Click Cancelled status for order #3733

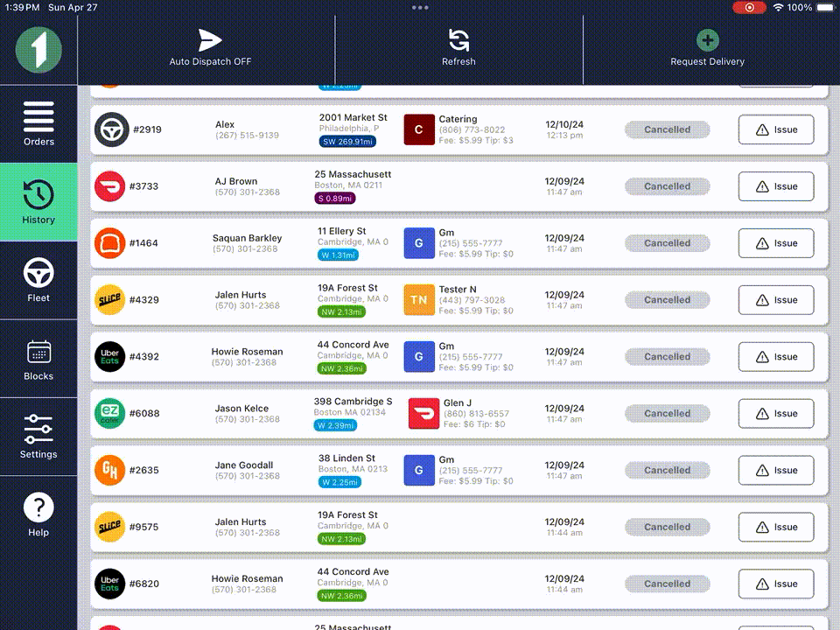[x=667, y=186]
